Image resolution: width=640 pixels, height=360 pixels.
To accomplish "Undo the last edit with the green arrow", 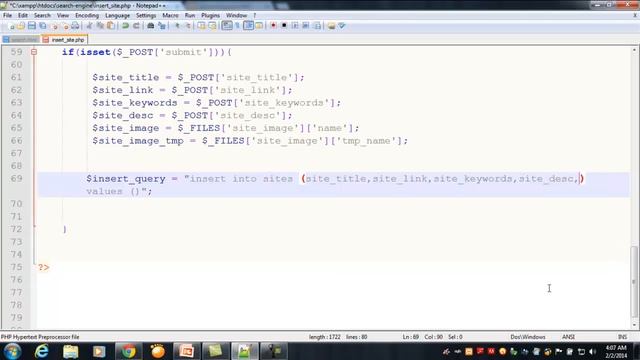I will [125, 26].
